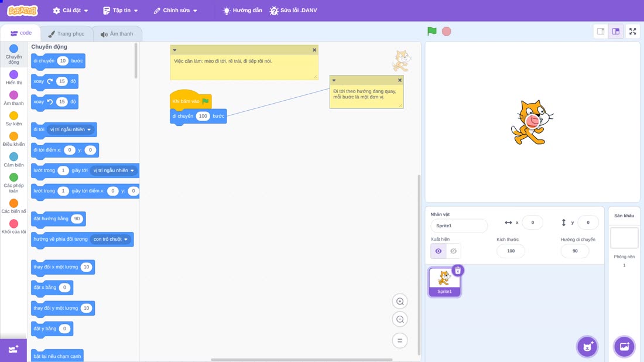Viewport: 644px width, 362px height.
Task: Switch to the Âm thanh tab
Action: point(117,34)
